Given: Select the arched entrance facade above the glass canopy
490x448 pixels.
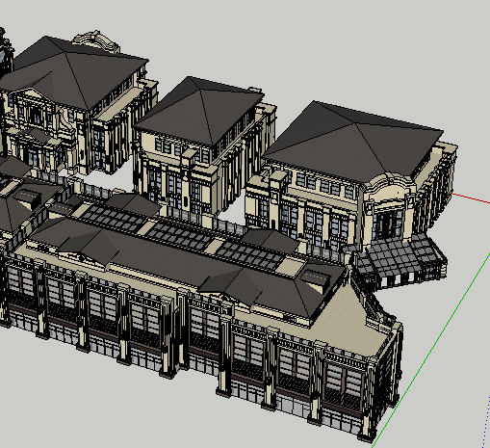Looking at the screenshot, I should [388, 209].
